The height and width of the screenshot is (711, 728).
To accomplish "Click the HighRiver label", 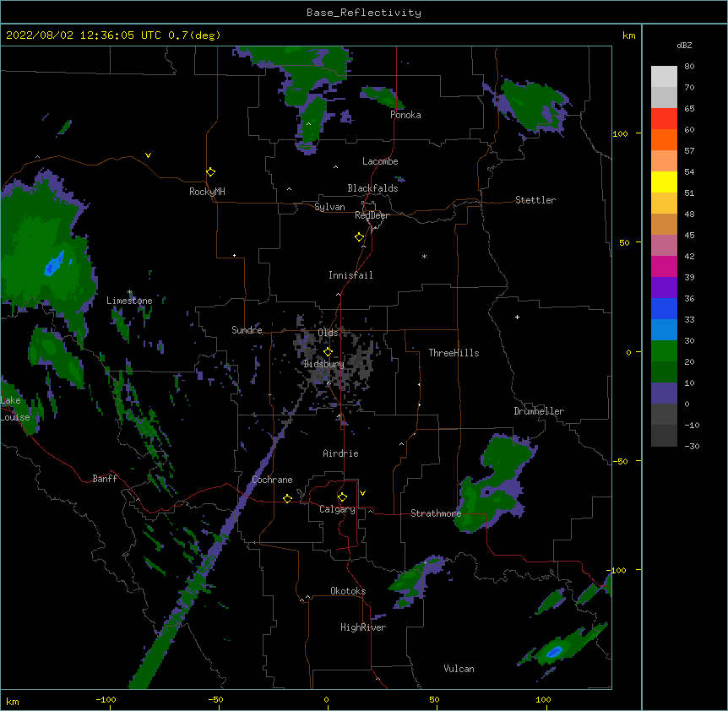I will (363, 627).
